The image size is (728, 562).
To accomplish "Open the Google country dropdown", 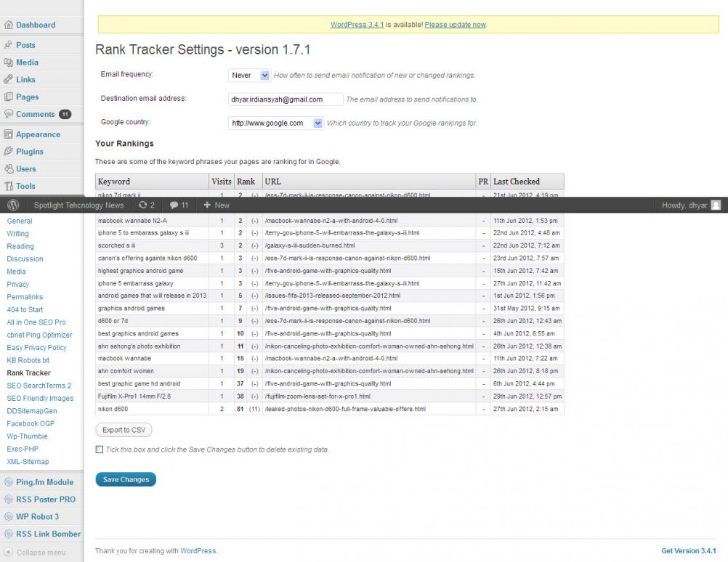I will [x=276, y=123].
